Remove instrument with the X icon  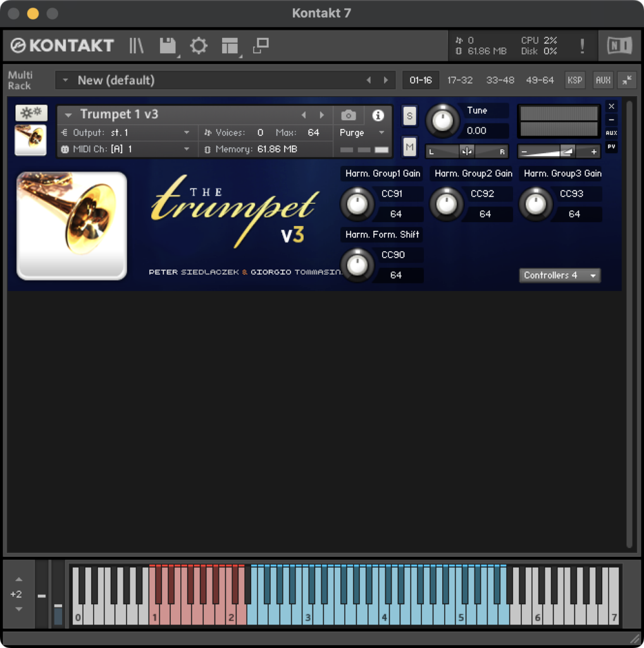[611, 106]
